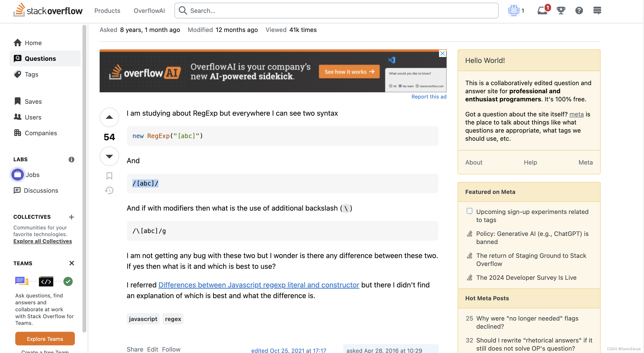
Task: Click Share under the question
Action: tap(135, 349)
